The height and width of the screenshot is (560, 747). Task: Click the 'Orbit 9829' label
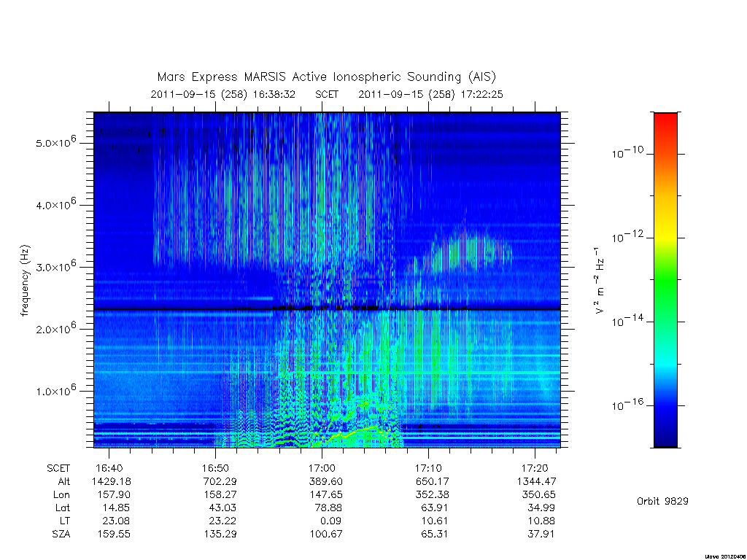click(662, 502)
